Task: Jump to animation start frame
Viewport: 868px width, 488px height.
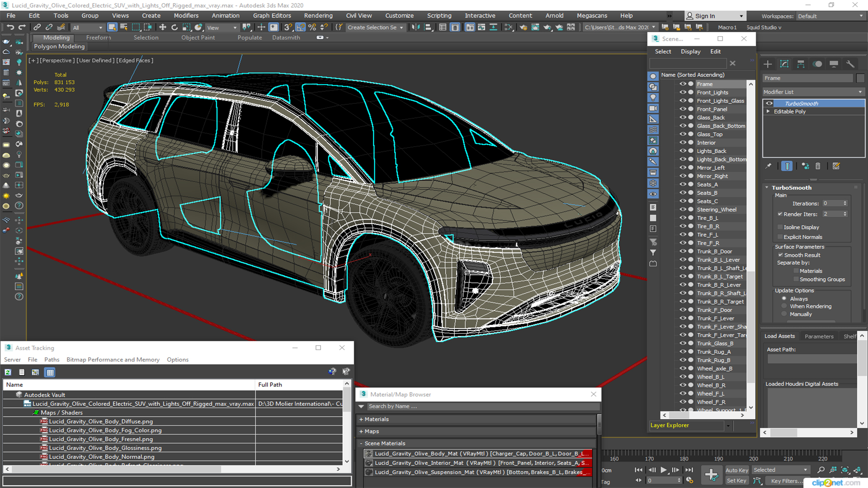Action: coord(638,470)
